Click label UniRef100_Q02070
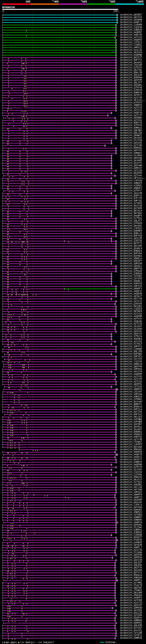This screenshot has width=146, height=644. pos(131,163)
